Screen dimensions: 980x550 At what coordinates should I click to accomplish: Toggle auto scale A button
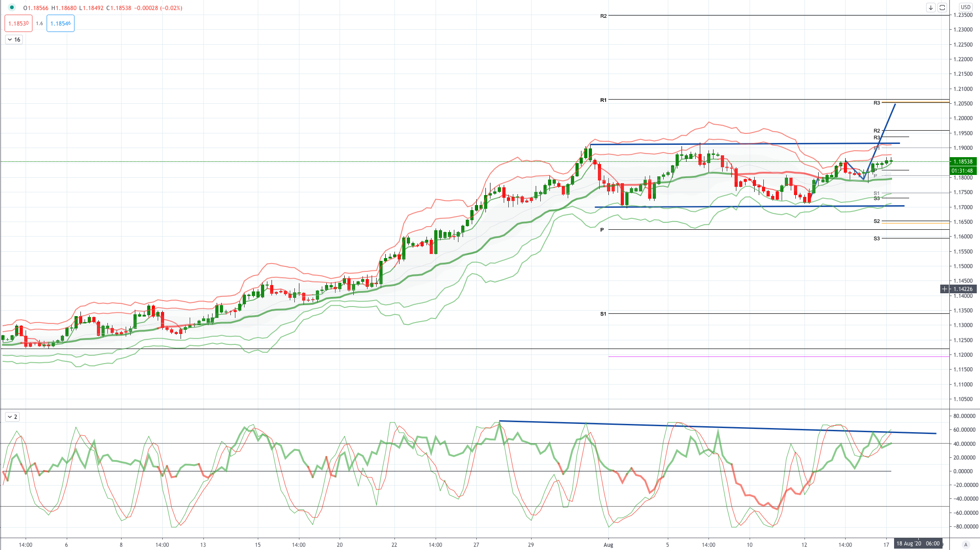pos(966,544)
